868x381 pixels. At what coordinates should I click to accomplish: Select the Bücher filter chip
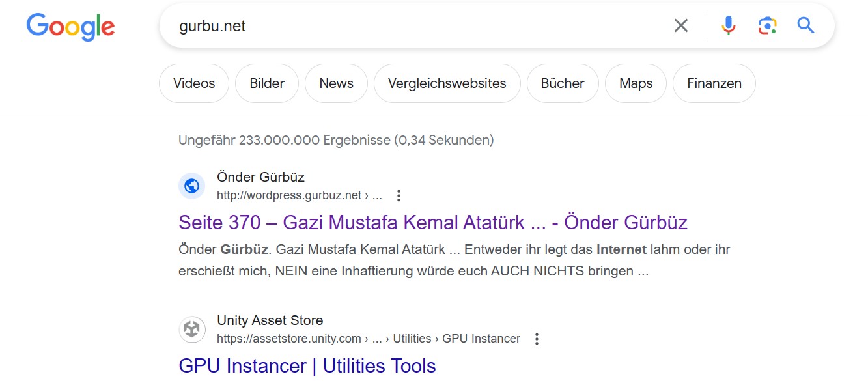tap(563, 83)
